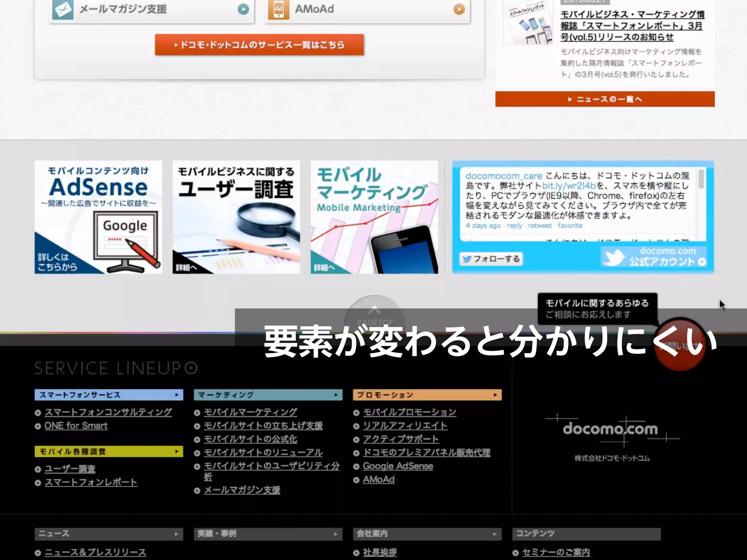The image size is (747, 560).
Task: Click bullet icon beside AMoAd footer link
Action: coord(356,480)
